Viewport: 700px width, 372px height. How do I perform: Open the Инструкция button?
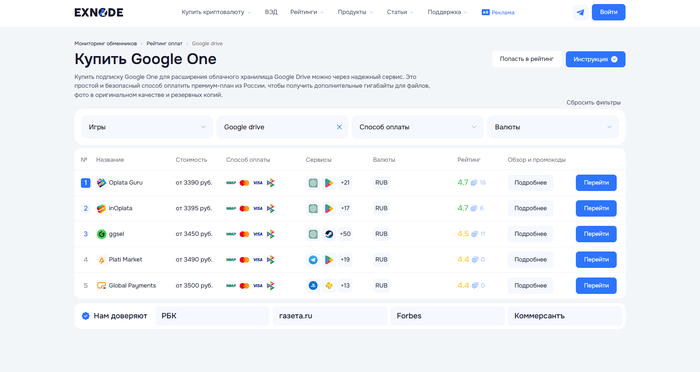coord(596,59)
